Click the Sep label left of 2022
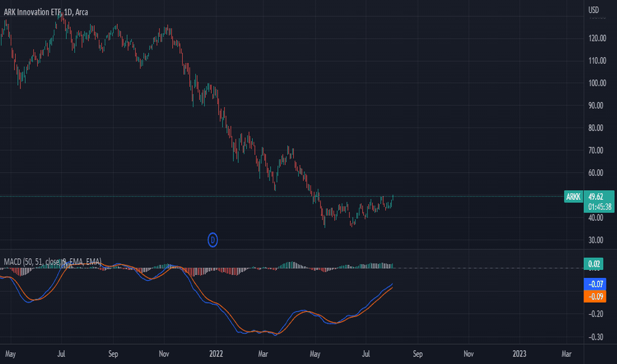Viewport: 617px width, 364px height. click(113, 354)
